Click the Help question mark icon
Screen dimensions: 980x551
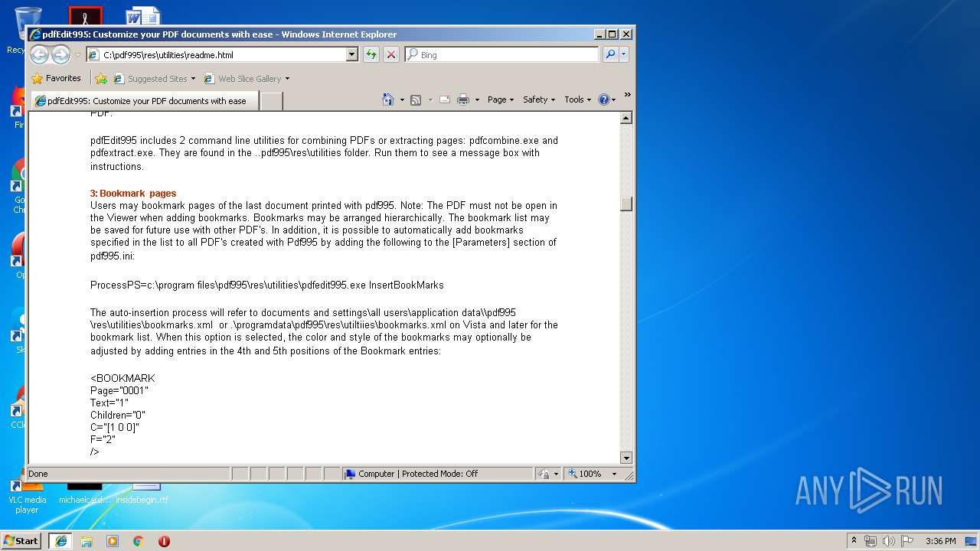603,99
